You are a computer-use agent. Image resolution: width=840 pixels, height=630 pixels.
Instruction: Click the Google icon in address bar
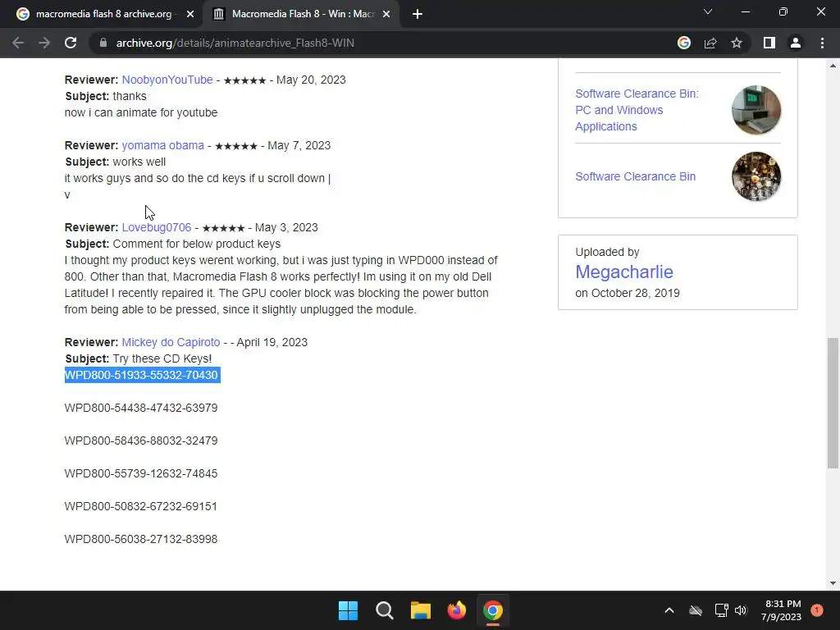coord(684,43)
